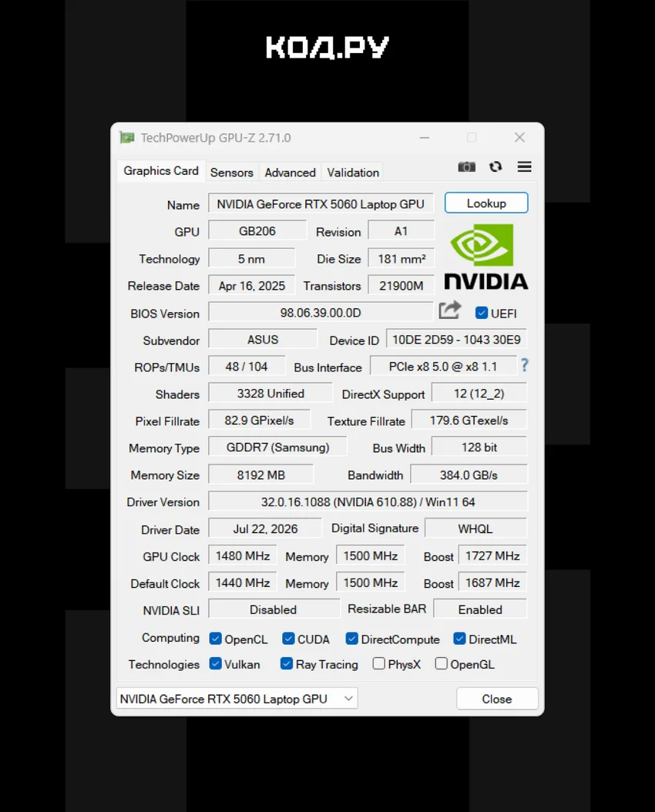Click the BIOS Version field 98.06.39.00.0D
This screenshot has width=655, height=812.
pyautogui.click(x=321, y=313)
